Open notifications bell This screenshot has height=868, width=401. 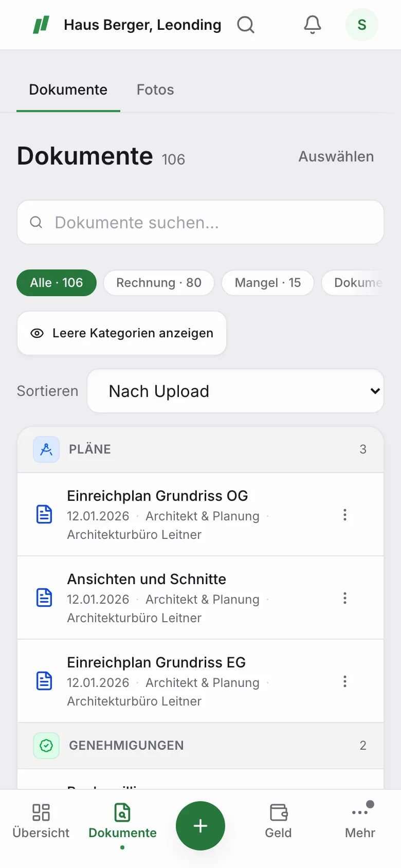click(x=313, y=25)
